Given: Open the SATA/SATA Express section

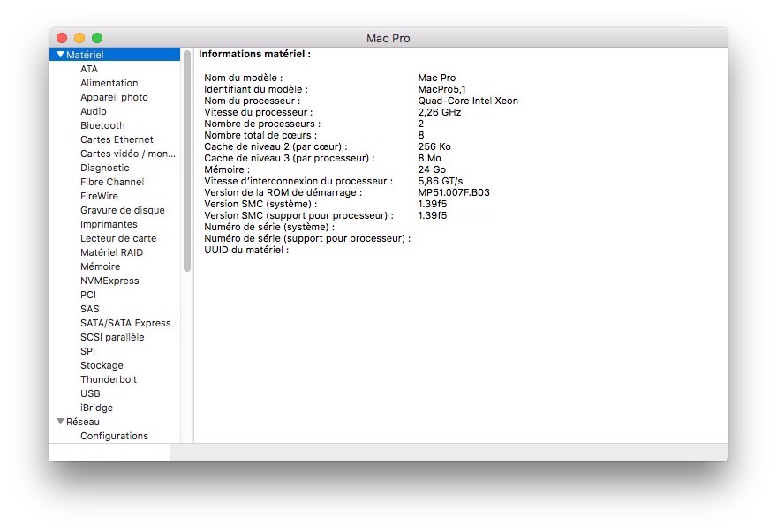Looking at the screenshot, I should [125, 323].
